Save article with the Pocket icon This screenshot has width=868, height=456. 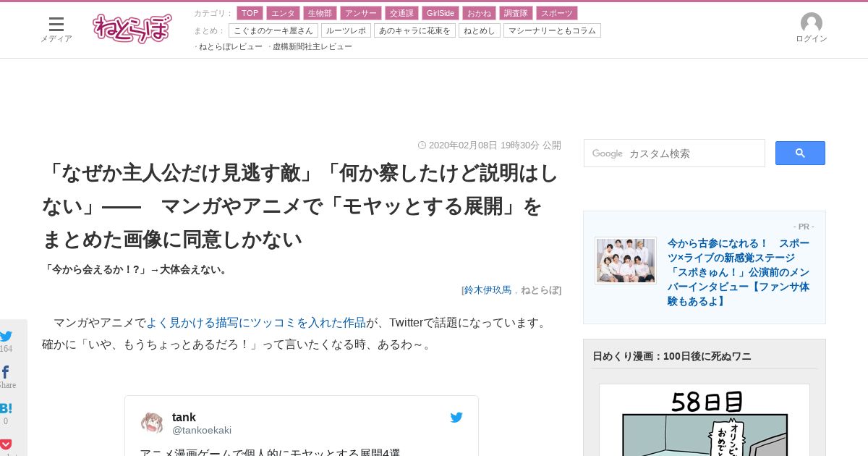click(6, 444)
